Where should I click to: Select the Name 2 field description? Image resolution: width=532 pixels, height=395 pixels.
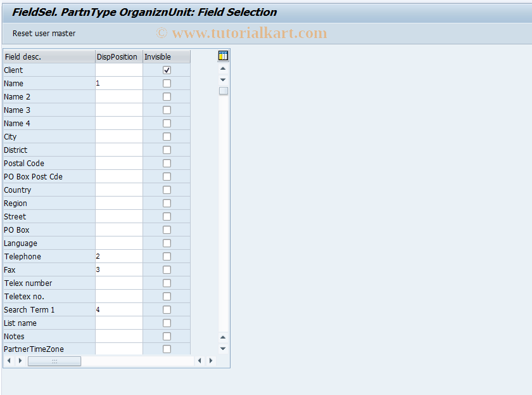tap(49, 97)
